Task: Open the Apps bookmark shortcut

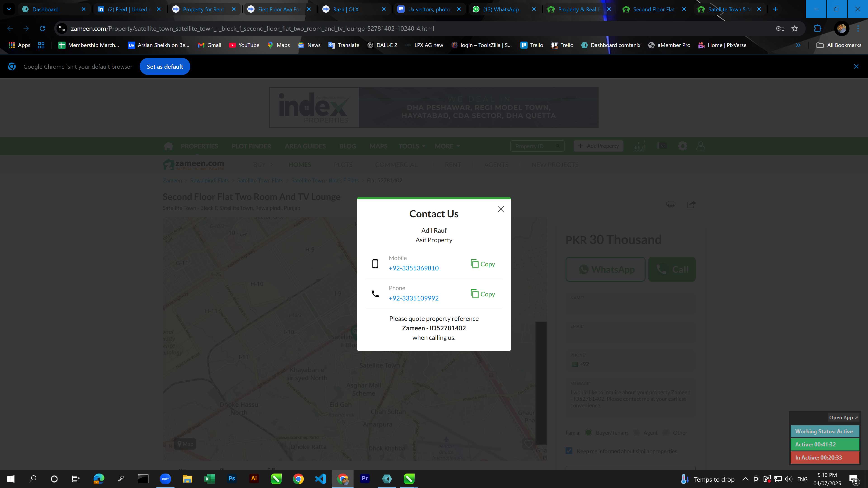Action: coord(19,45)
